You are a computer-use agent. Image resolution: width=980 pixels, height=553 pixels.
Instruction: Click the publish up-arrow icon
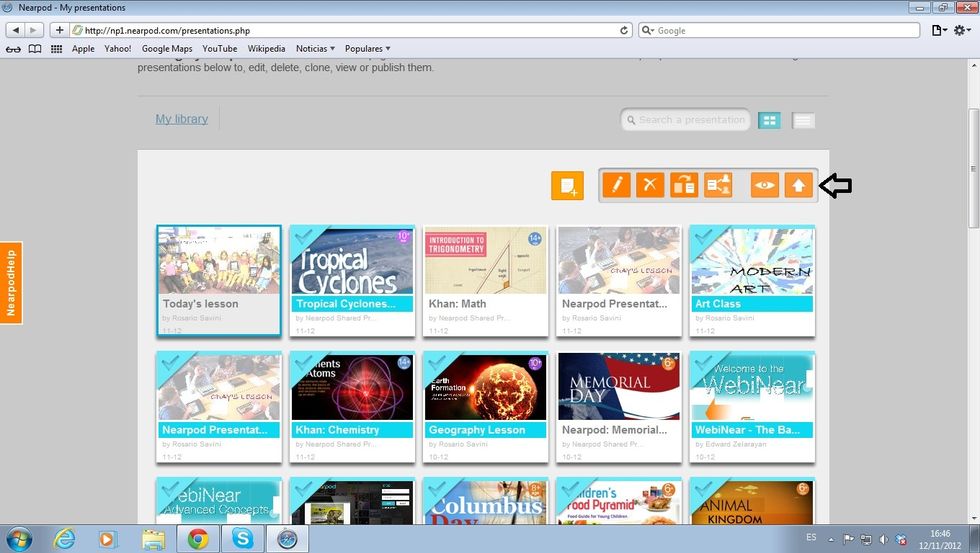coord(799,185)
